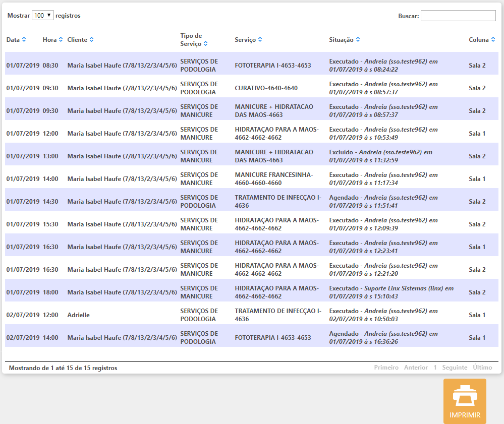Sort table by Coluna column

point(493,39)
